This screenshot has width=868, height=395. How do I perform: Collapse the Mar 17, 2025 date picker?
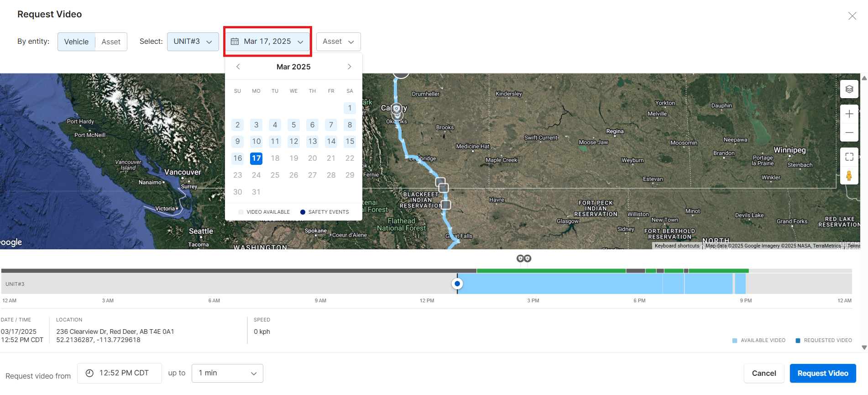click(x=267, y=42)
